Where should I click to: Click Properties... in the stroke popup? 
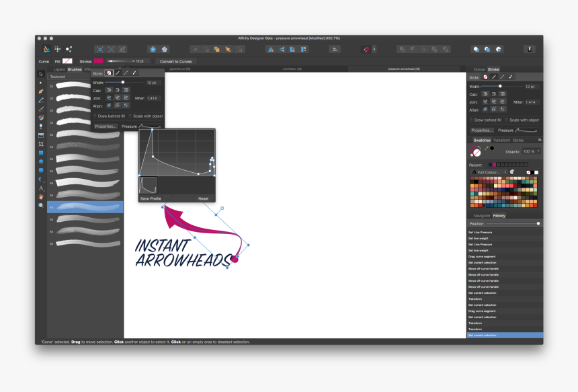click(x=106, y=126)
